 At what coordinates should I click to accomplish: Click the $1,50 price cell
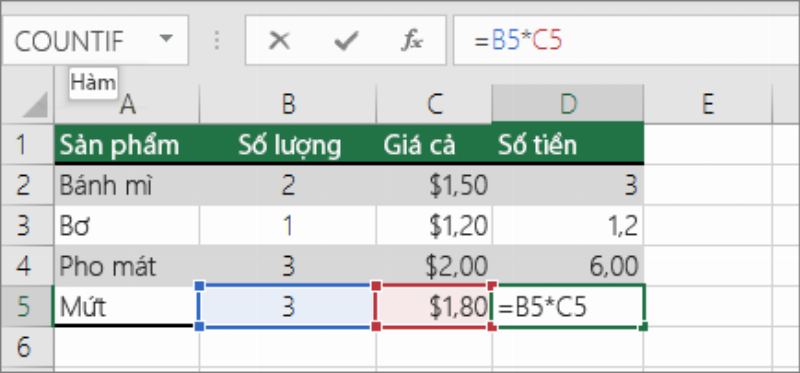[434, 185]
